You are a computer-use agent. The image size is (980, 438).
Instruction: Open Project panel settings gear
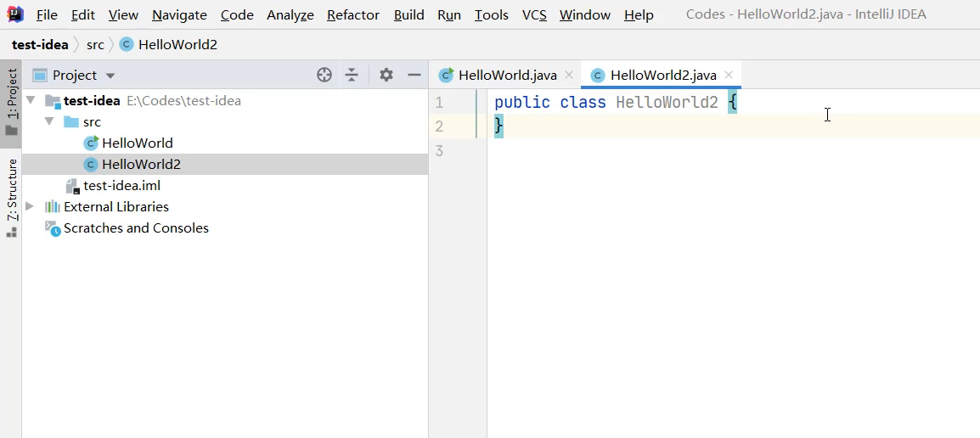386,75
